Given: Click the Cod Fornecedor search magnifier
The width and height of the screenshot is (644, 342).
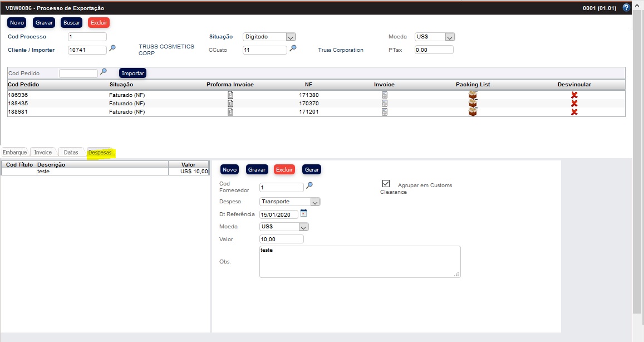Looking at the screenshot, I should (309, 185).
